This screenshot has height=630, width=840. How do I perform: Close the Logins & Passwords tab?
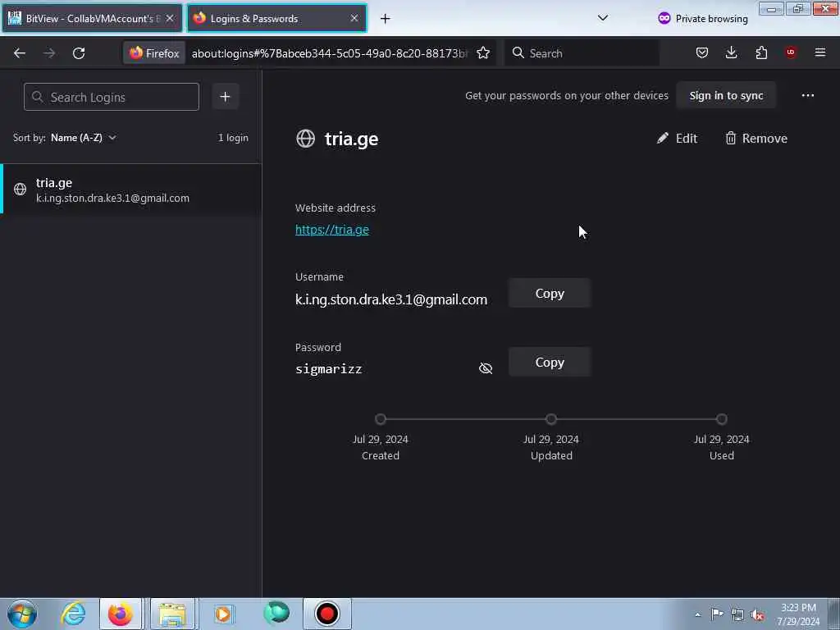pos(354,18)
